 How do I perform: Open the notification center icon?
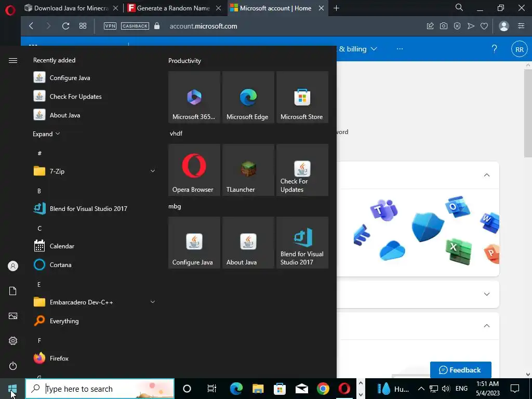click(515, 389)
